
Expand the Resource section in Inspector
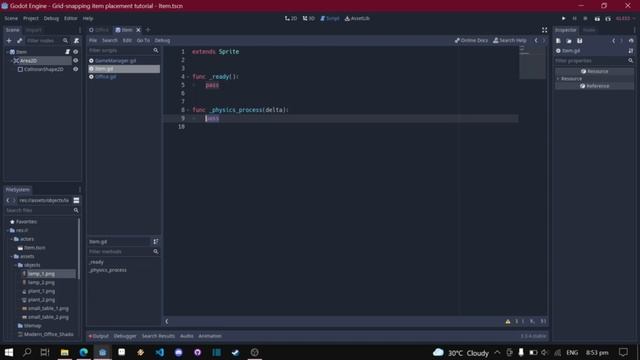571,79
